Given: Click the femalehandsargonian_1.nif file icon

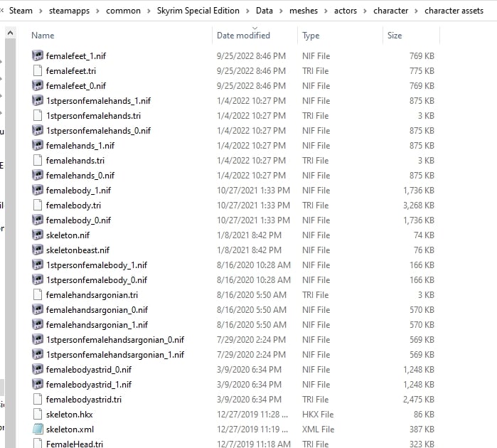Looking at the screenshot, I should pyautogui.click(x=38, y=324).
